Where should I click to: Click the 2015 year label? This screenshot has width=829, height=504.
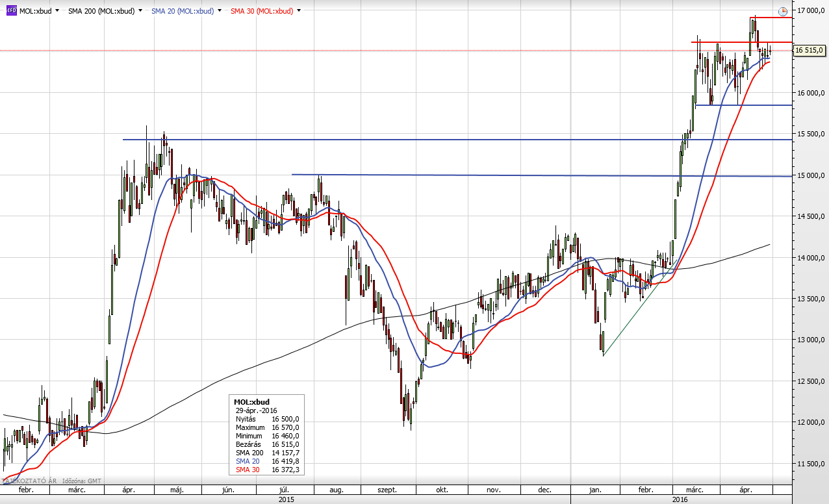point(286,499)
